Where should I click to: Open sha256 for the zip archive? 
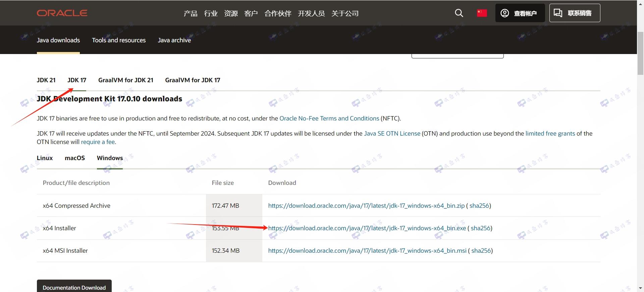pos(479,206)
